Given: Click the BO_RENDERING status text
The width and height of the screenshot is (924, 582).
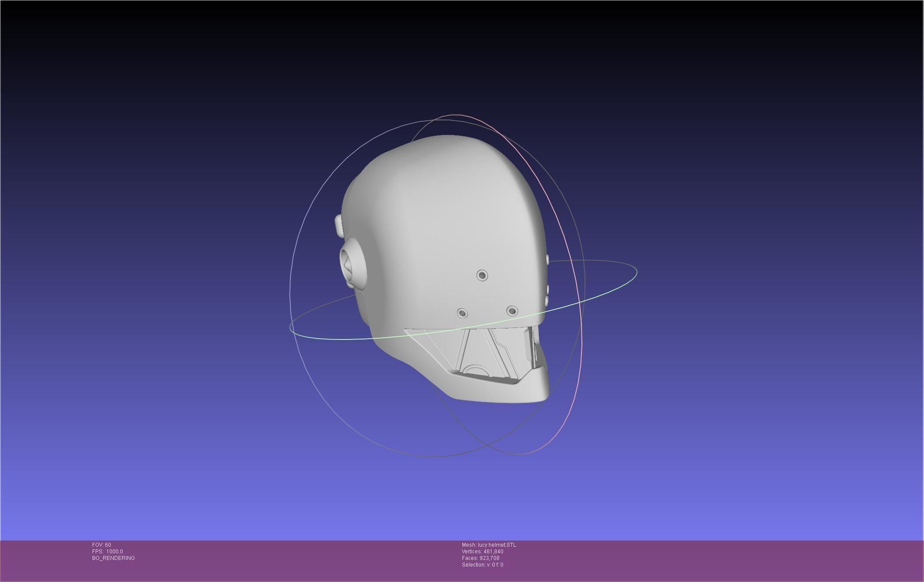Looking at the screenshot, I should pyautogui.click(x=113, y=558).
